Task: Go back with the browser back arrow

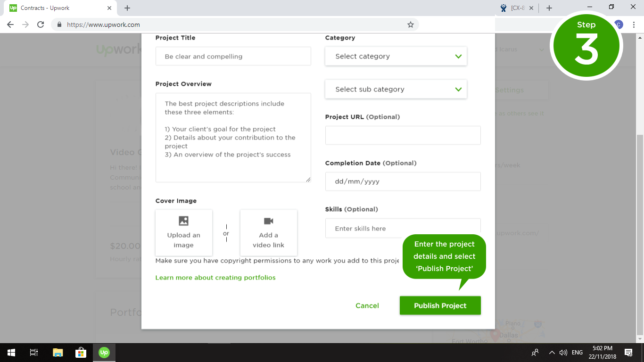Action: pos(10,25)
